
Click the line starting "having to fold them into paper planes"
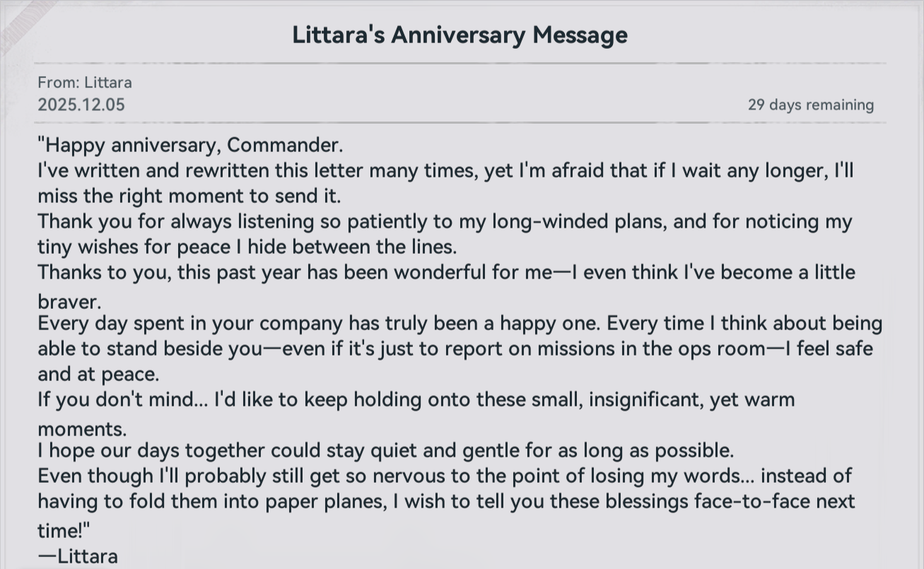tap(446, 501)
